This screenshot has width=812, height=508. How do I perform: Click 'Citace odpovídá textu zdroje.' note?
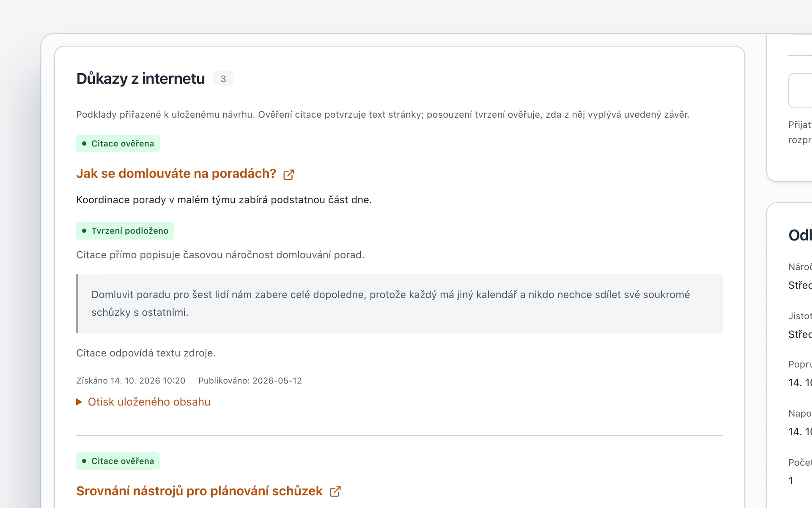(146, 353)
